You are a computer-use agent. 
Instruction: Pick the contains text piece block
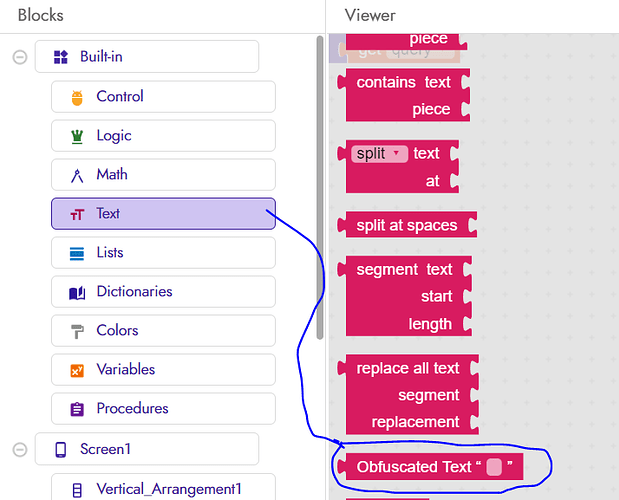[x=404, y=95]
